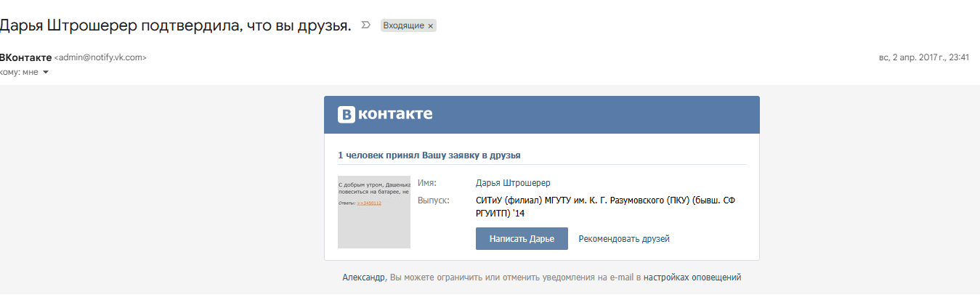Click the name Александр in footer

click(364, 277)
